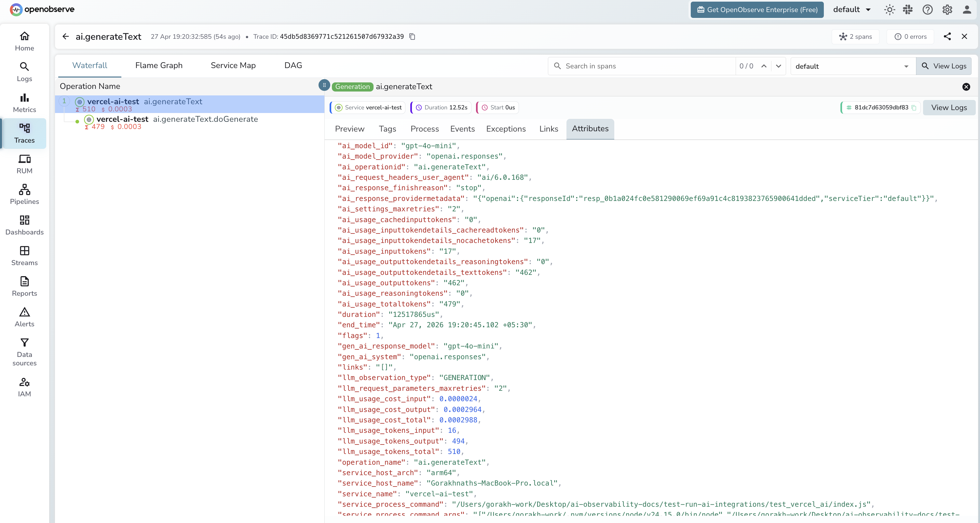Image resolution: width=980 pixels, height=523 pixels.
Task: Switch to the Exceptions tab
Action: [x=506, y=129]
